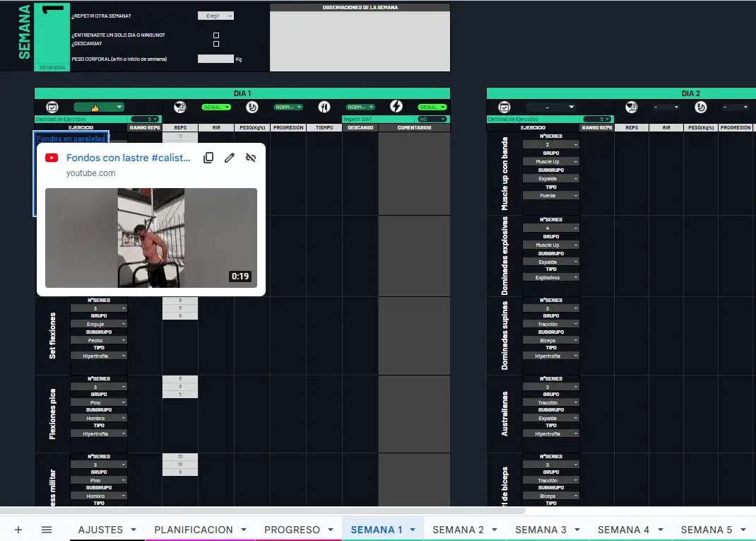Open the SEMANA 1 tab options arrow

point(413,530)
